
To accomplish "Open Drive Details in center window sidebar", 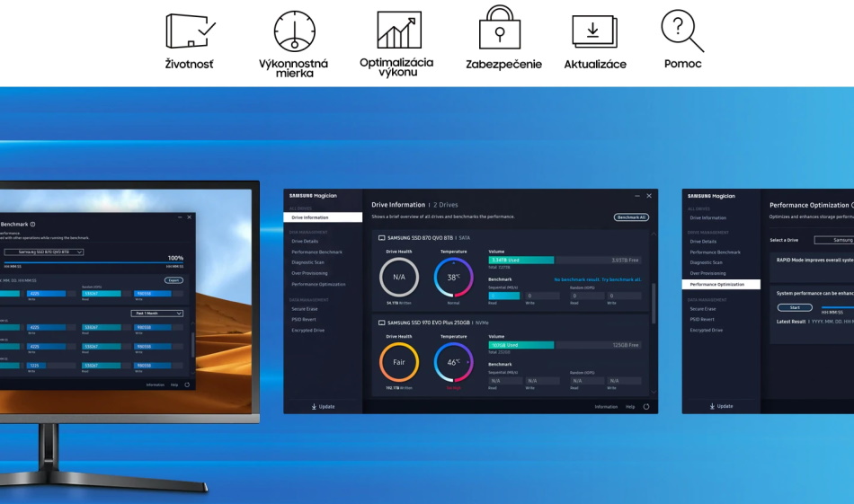I will [x=305, y=241].
